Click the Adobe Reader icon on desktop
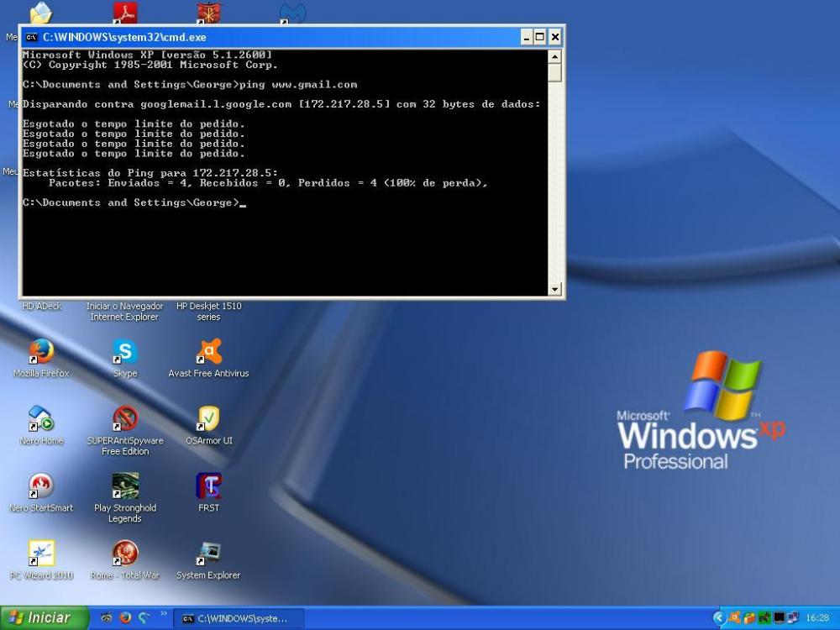The width and height of the screenshot is (840, 630). point(125,13)
